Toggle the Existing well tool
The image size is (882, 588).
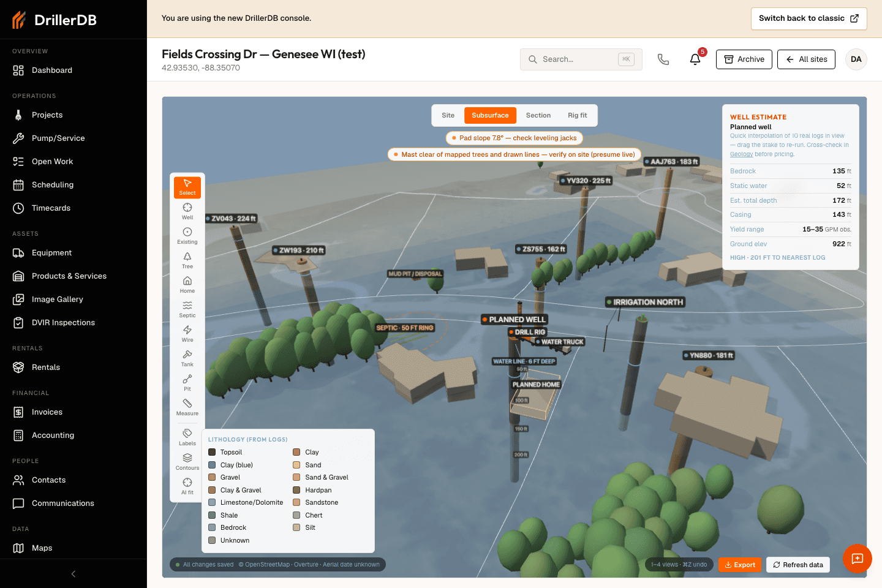coord(187,236)
